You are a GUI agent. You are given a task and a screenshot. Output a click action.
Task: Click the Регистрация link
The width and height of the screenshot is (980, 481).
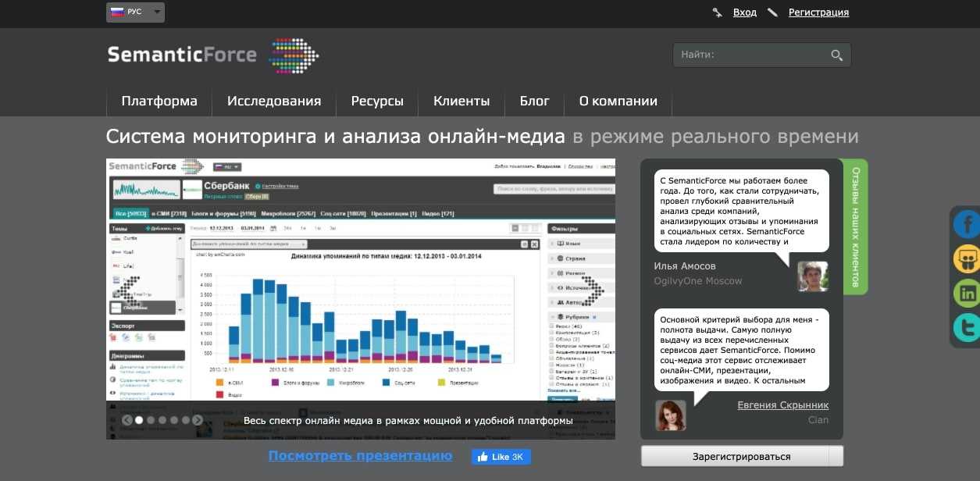click(x=818, y=12)
